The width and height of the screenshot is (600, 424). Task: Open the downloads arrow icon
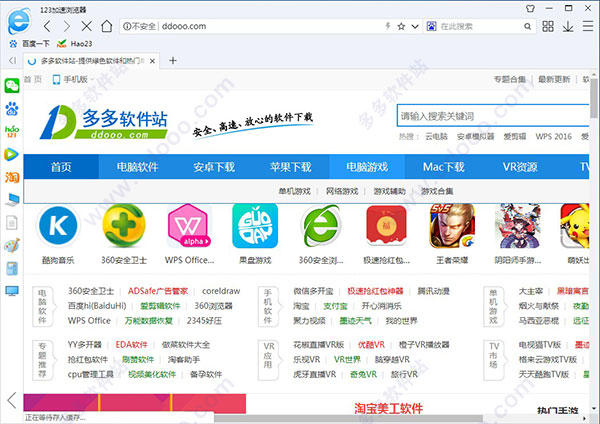pos(568,26)
